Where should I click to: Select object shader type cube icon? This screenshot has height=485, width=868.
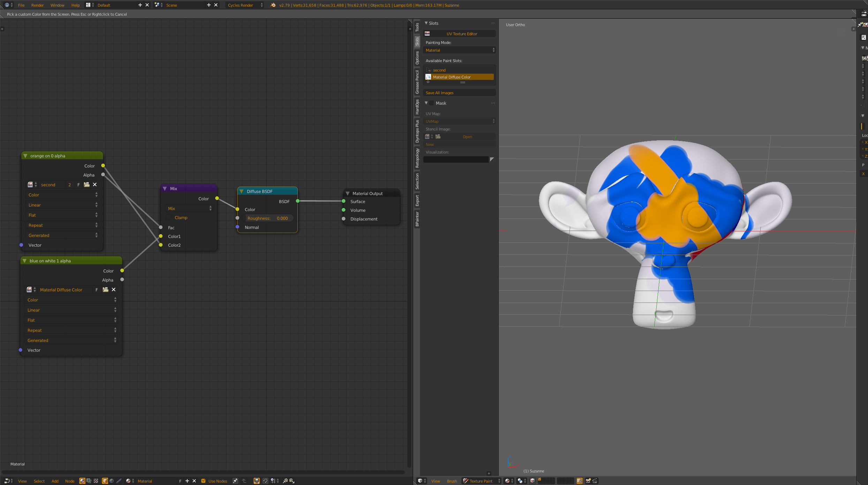tap(105, 481)
